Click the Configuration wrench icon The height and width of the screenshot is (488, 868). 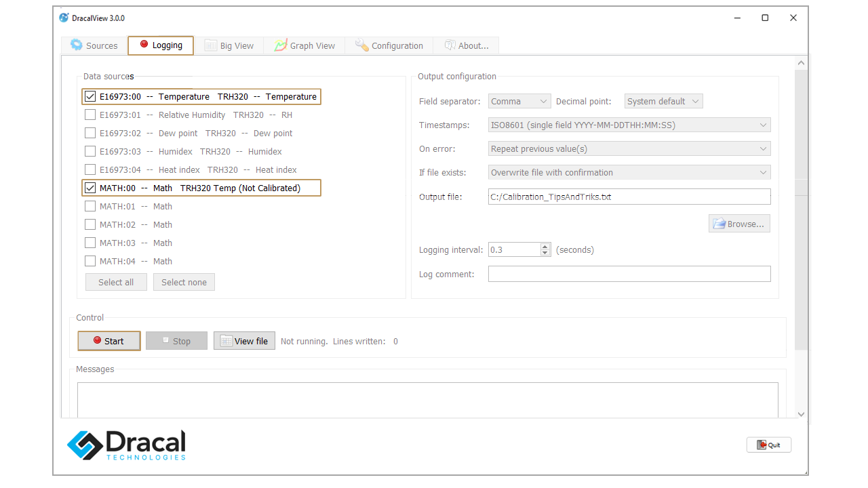point(362,45)
